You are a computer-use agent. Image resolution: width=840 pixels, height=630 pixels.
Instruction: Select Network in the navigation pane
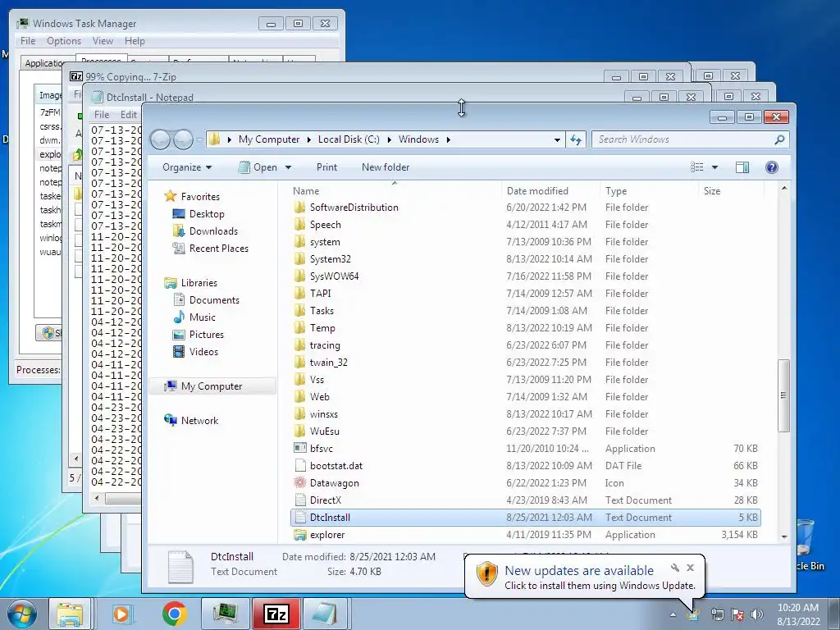[199, 421]
